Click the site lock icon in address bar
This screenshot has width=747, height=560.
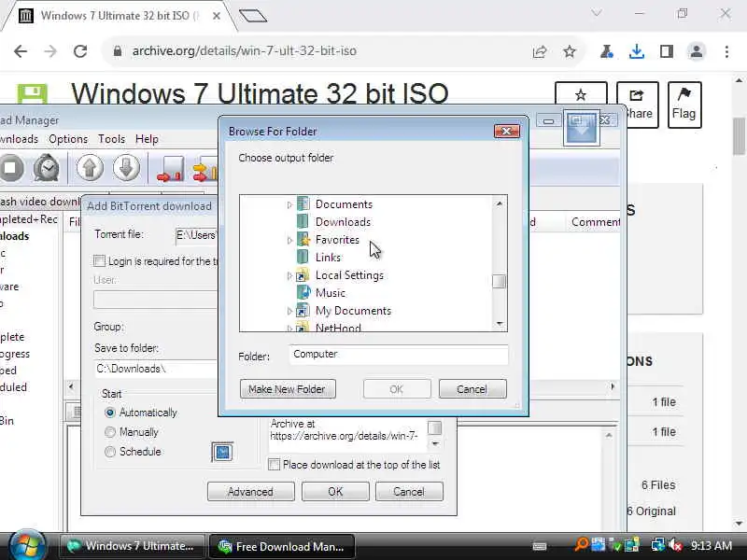(118, 51)
